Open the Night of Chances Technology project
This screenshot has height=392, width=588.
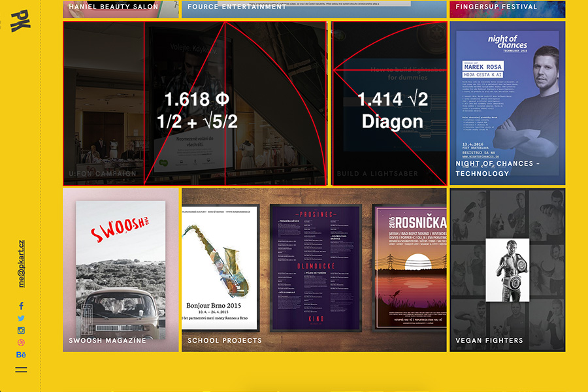pyautogui.click(x=507, y=103)
